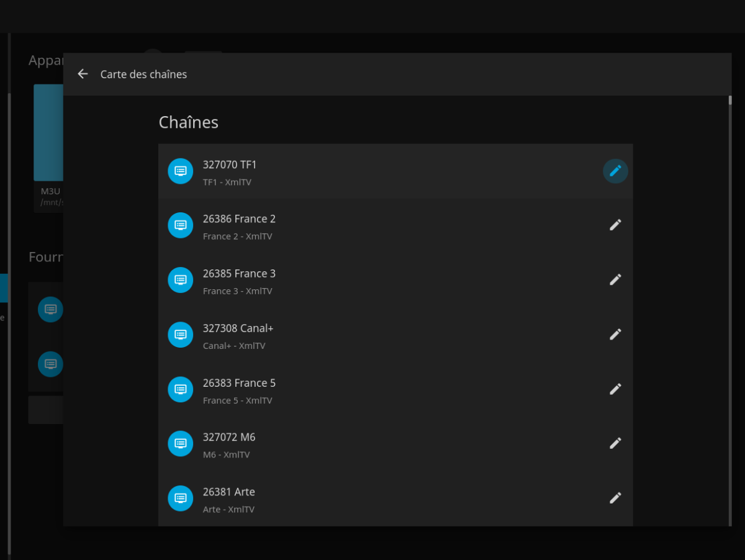
Task: Select the 327070 TF1 channel name
Action: pos(230,165)
